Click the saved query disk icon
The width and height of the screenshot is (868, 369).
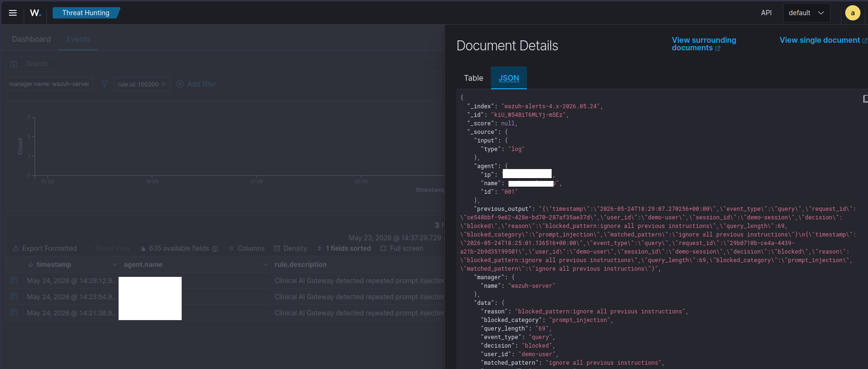[x=14, y=64]
